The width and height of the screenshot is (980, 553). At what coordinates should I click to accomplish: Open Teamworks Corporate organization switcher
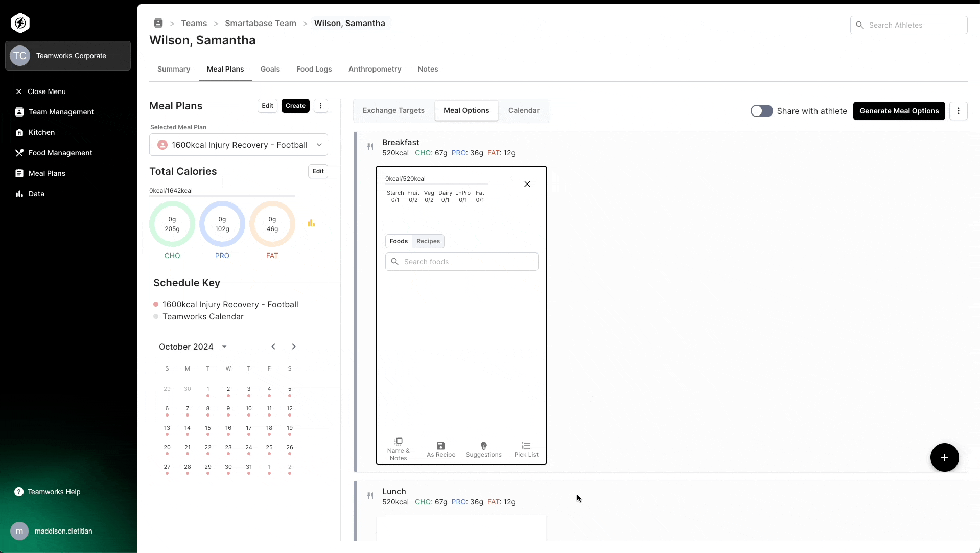(x=68, y=56)
